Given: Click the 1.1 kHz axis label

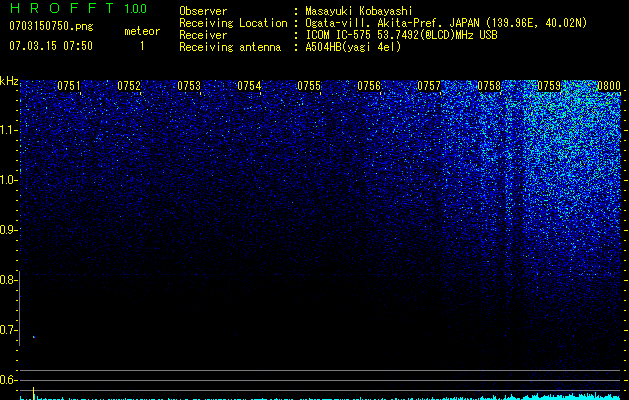Looking at the screenshot, I should pyautogui.click(x=8, y=130).
